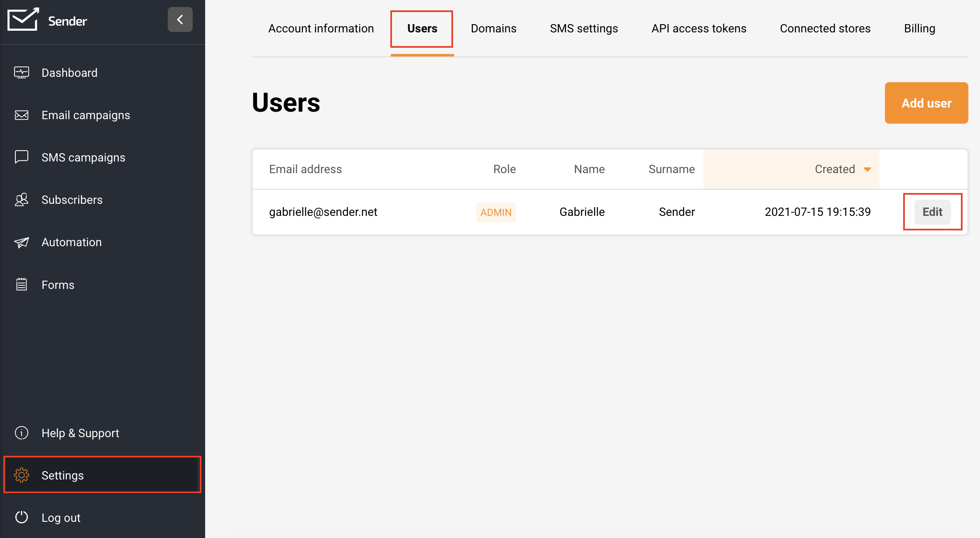Open the API access tokens tab

coord(698,28)
